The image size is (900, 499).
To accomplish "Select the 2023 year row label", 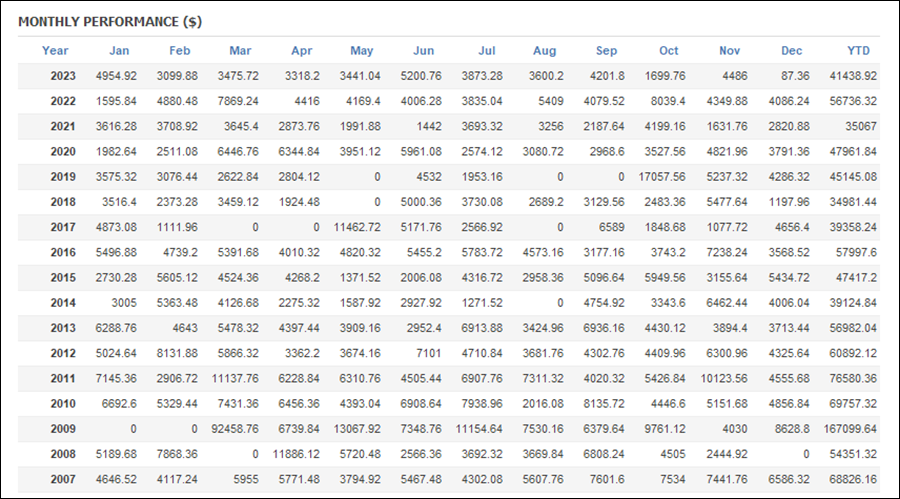I will 63,76.
